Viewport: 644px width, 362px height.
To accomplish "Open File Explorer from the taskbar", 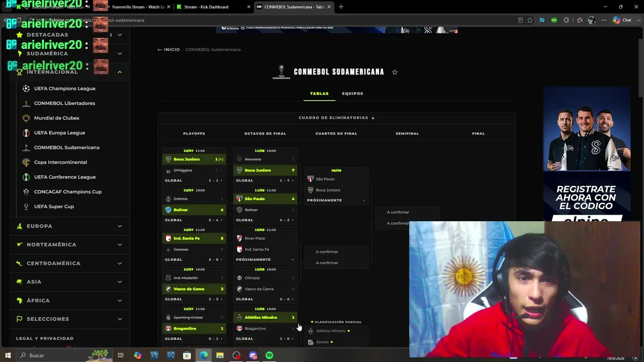I will pos(220,355).
